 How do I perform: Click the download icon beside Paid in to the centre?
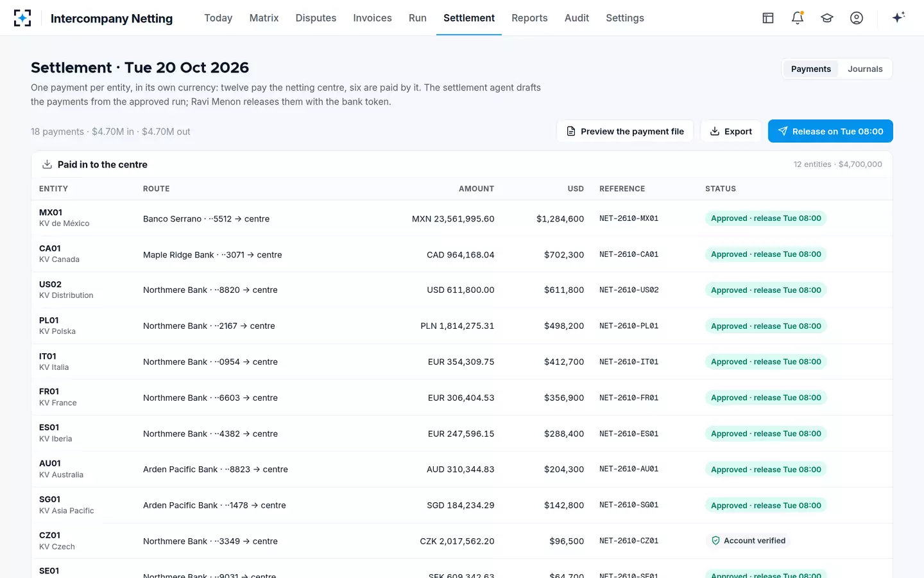click(47, 164)
